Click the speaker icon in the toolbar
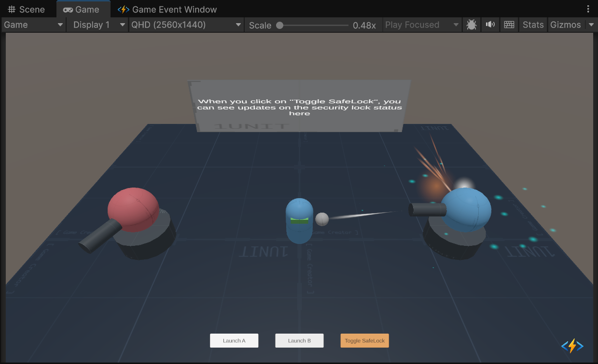Viewport: 598px width, 364px height. coord(490,25)
